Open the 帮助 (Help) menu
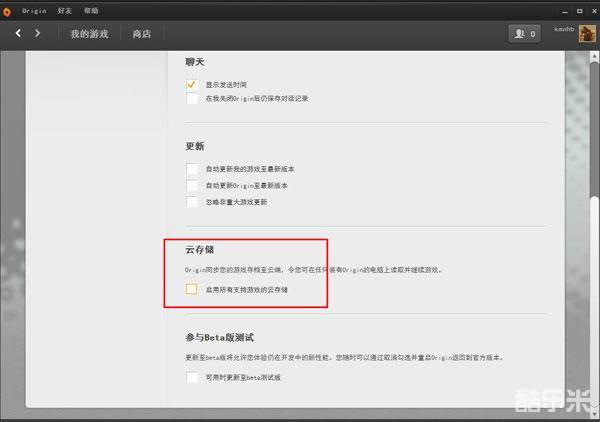The width and height of the screenshot is (600, 422). [x=91, y=8]
